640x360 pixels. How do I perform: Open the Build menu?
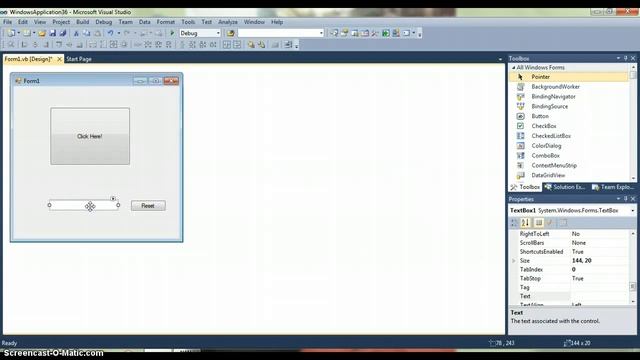tap(82, 22)
